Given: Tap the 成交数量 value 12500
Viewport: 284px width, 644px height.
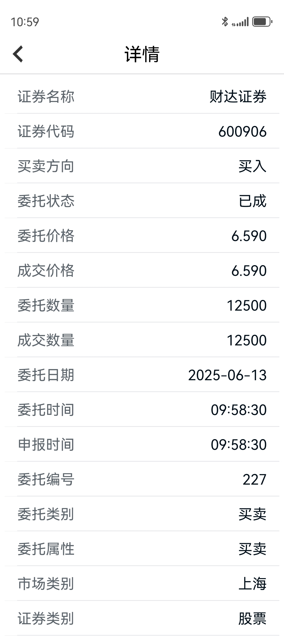Looking at the screenshot, I should (x=246, y=340).
